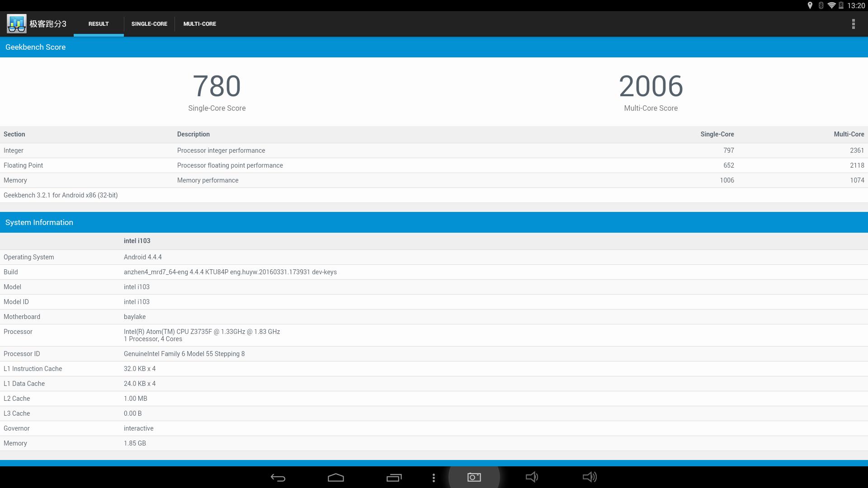Tap the Wi-Fi status icon
The image size is (868, 488).
[x=831, y=5]
